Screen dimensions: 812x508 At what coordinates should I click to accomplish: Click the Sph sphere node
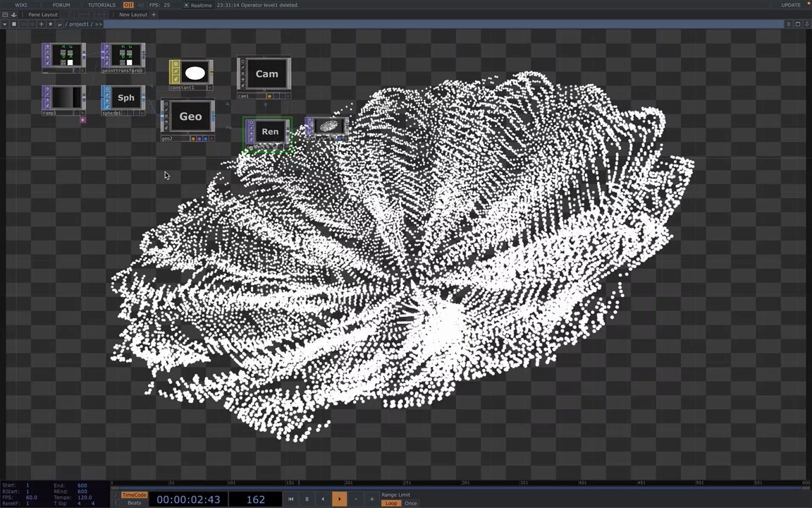coord(125,98)
